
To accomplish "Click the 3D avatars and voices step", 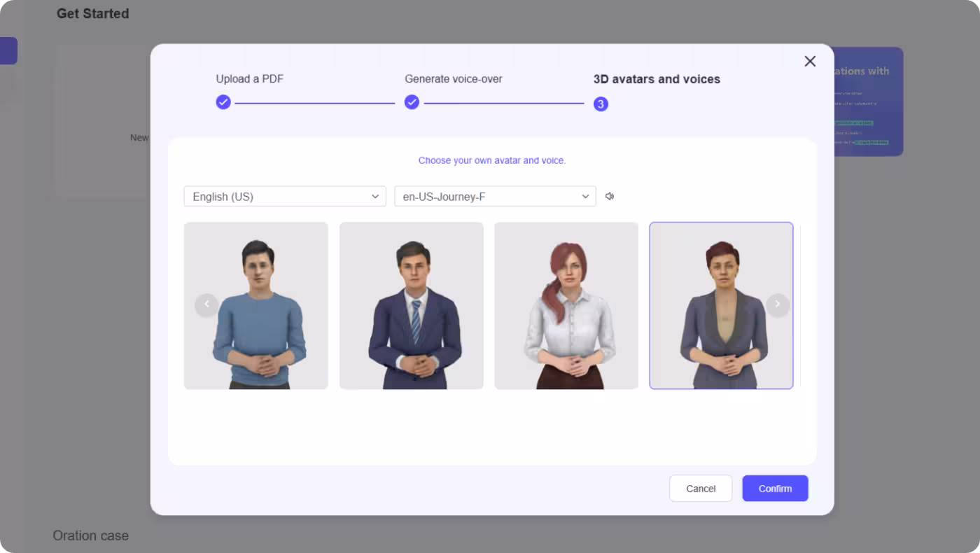I will [x=657, y=79].
